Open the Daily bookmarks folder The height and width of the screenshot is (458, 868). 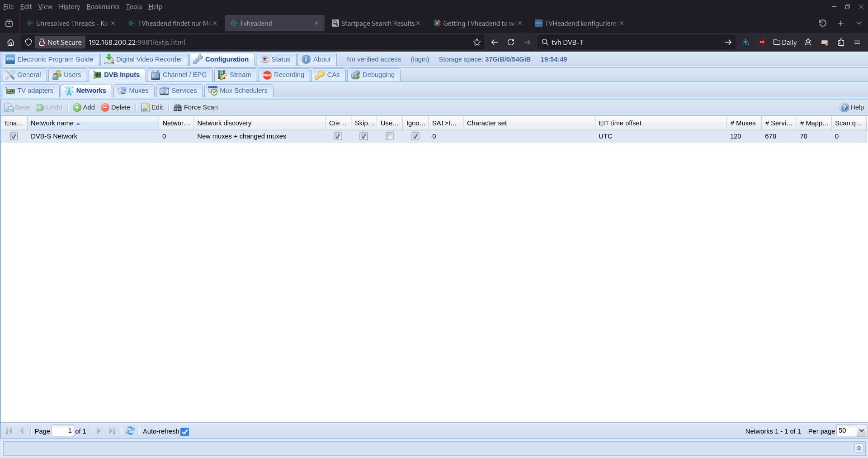point(785,42)
